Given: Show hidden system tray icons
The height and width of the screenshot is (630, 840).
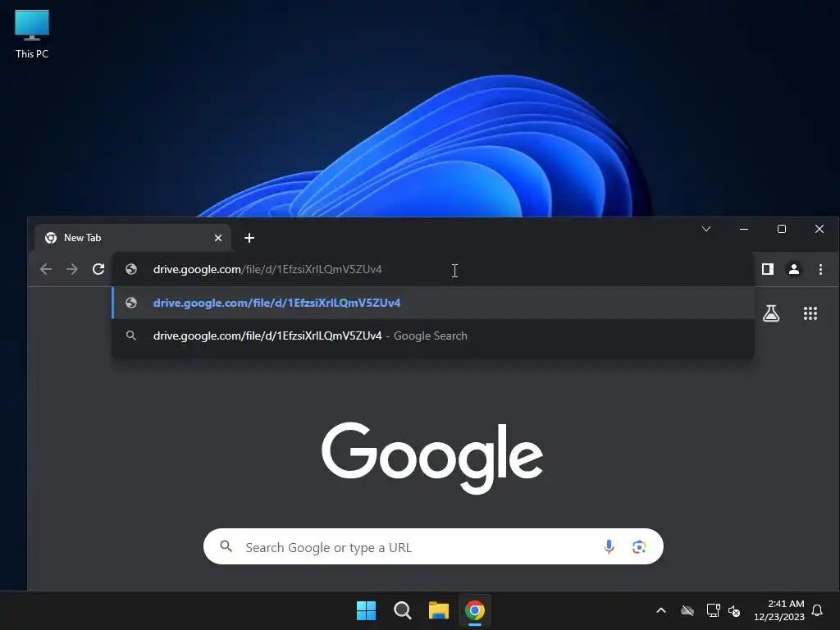Looking at the screenshot, I should [661, 610].
